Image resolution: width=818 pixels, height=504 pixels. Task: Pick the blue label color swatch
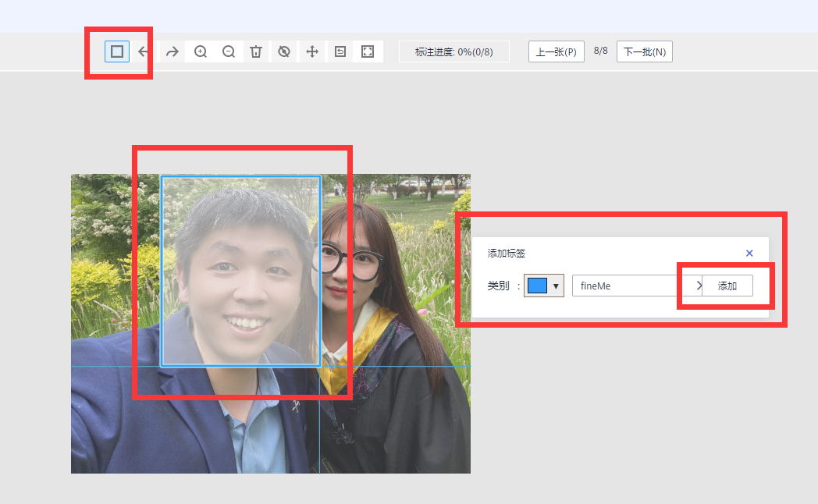tap(537, 286)
